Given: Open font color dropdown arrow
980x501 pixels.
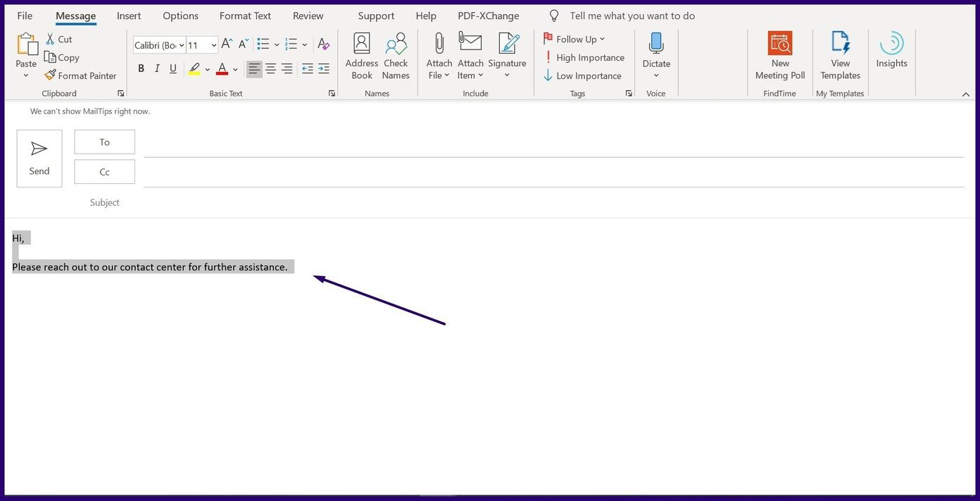Looking at the screenshot, I should coord(235,69).
